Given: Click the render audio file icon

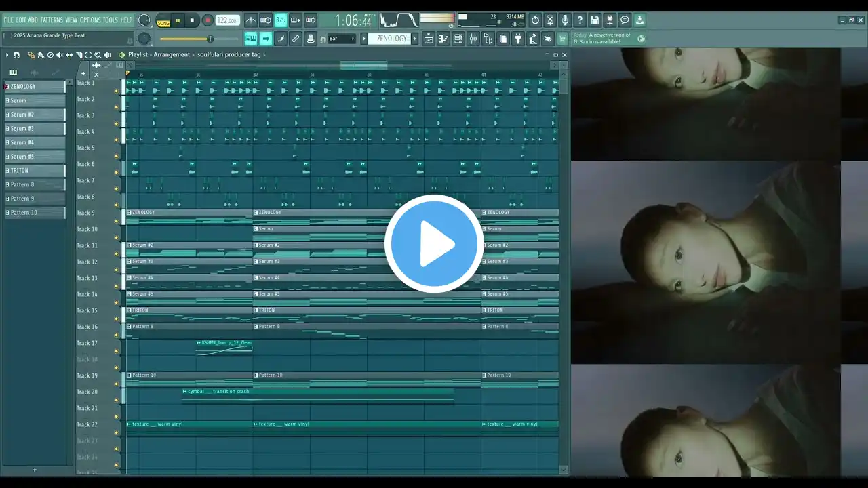Looking at the screenshot, I should tap(610, 20).
